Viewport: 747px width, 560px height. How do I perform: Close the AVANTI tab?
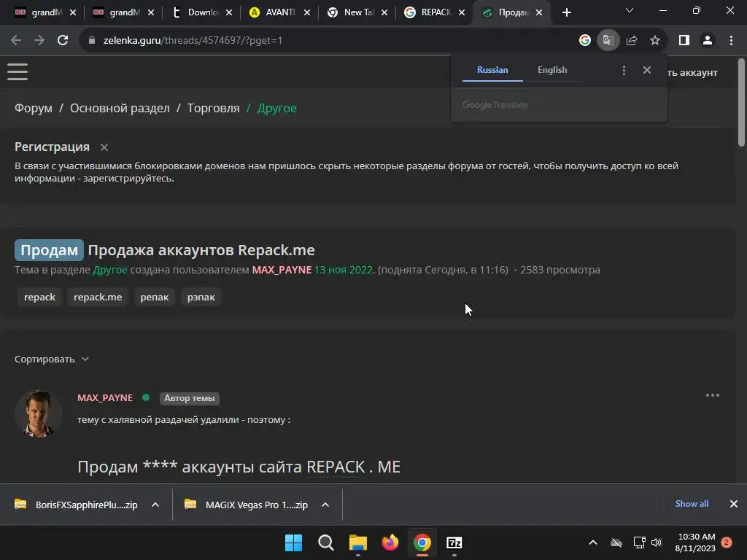(307, 13)
